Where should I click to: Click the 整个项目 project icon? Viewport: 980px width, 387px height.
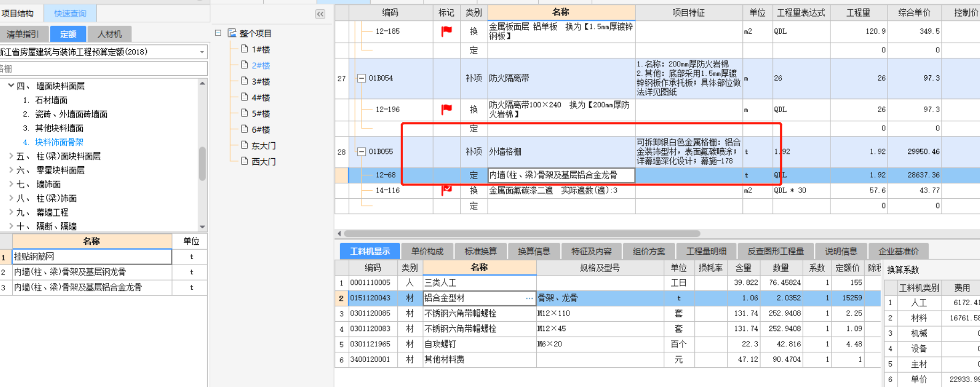[x=232, y=33]
